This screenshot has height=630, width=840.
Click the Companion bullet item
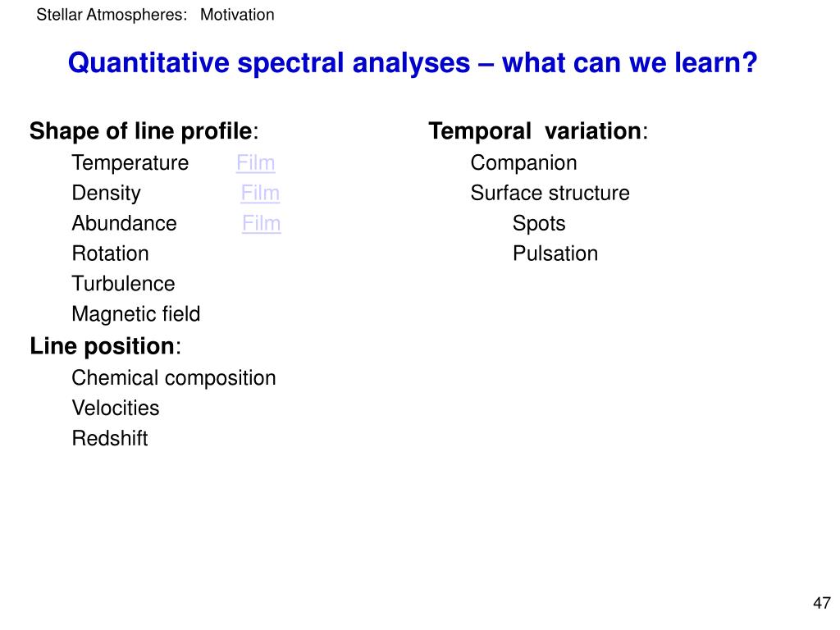524,163
